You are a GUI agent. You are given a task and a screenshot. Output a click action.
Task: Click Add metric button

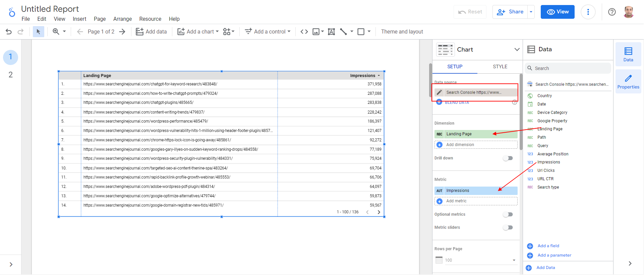point(476,201)
